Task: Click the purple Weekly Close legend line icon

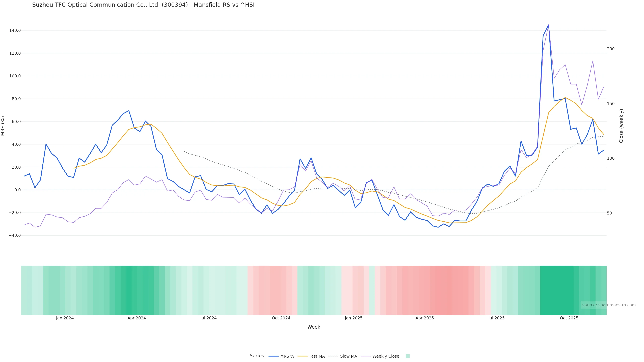Action: [x=366, y=356]
